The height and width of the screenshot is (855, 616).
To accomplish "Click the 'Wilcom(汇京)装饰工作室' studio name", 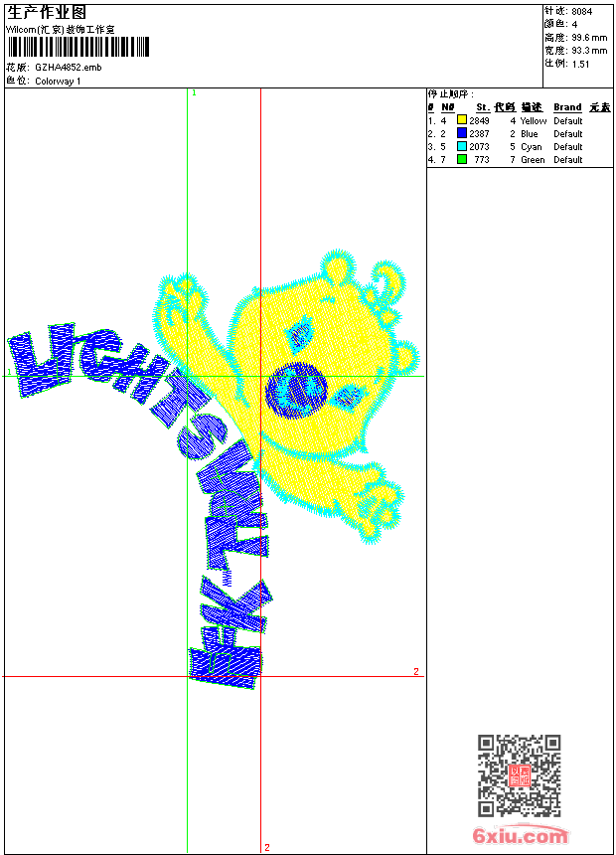I will pos(61,30).
